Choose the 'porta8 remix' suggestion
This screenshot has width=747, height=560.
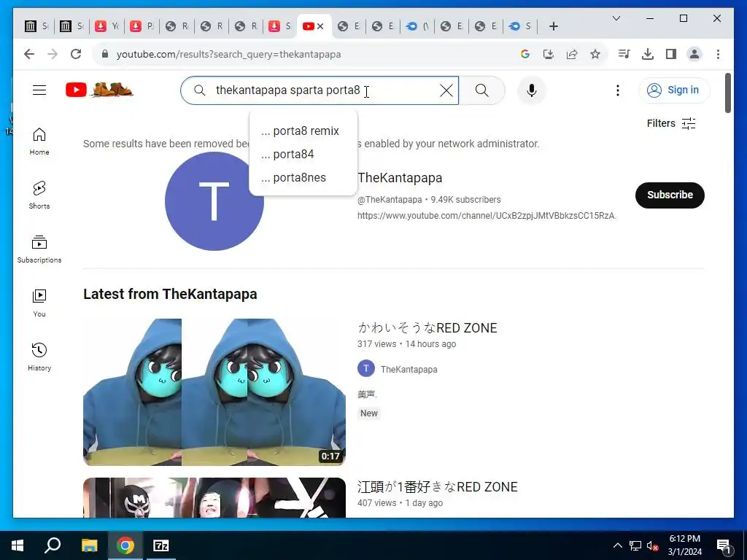click(x=303, y=131)
